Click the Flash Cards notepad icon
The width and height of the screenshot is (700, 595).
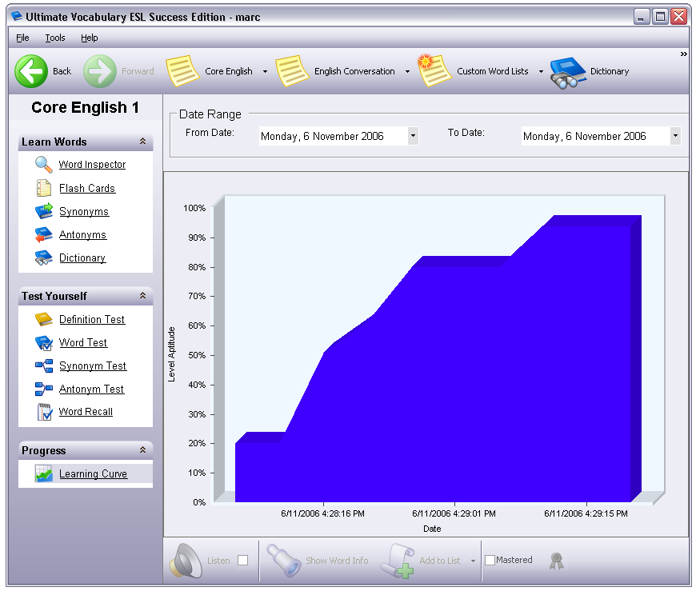coord(44,188)
